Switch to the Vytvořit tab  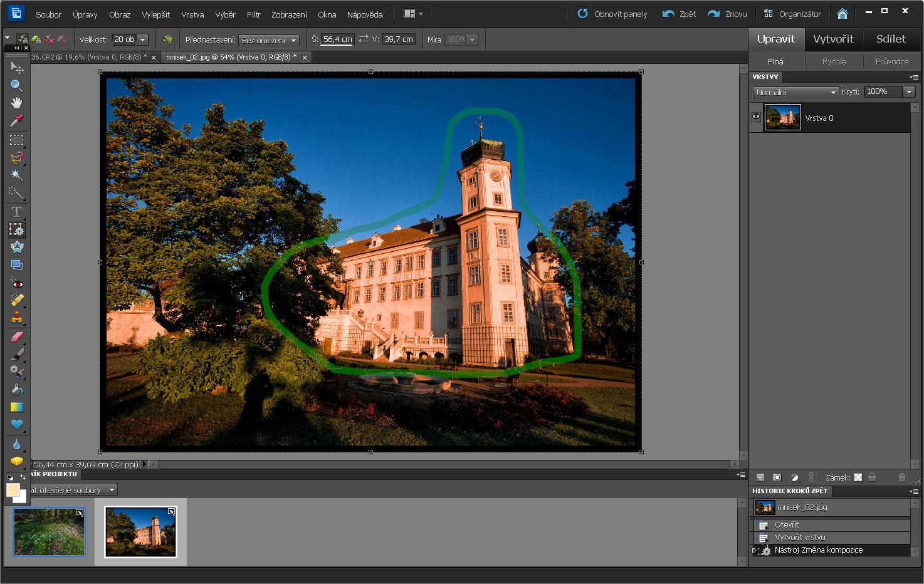(x=833, y=39)
